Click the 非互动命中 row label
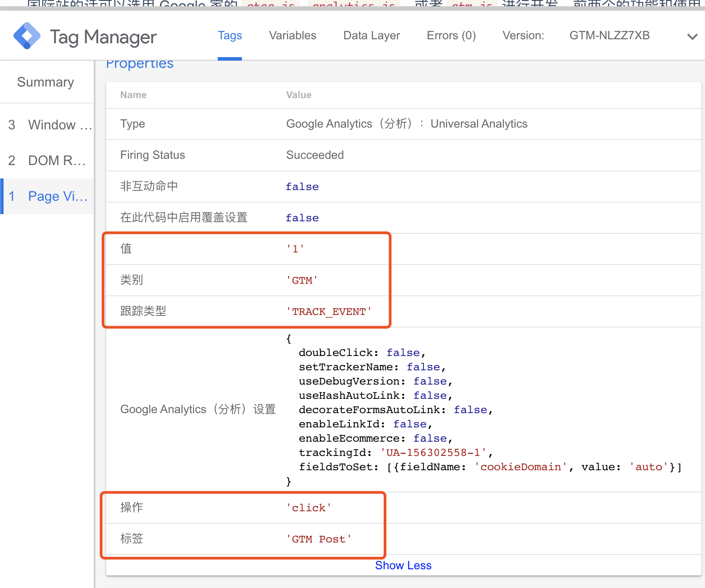The height and width of the screenshot is (588, 705). pyautogui.click(x=149, y=186)
